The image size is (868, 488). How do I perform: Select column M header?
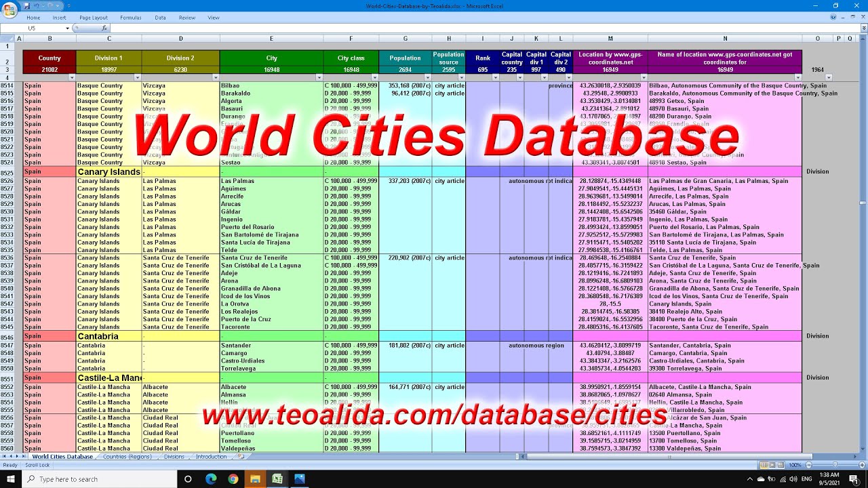610,39
